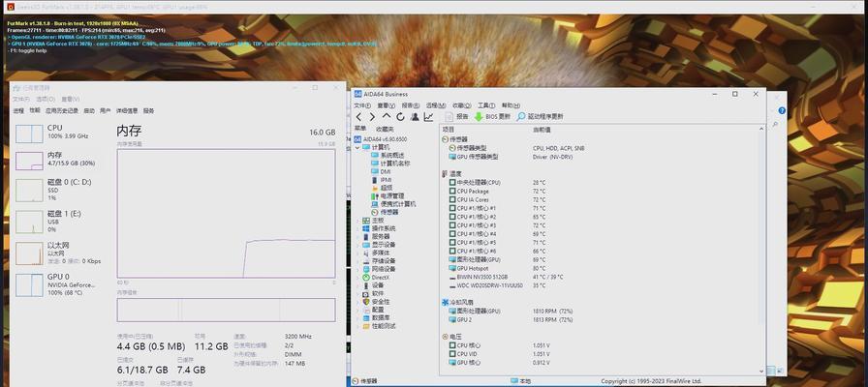
Task: Open AIDA64 帮助 menu
Action: coord(511,105)
